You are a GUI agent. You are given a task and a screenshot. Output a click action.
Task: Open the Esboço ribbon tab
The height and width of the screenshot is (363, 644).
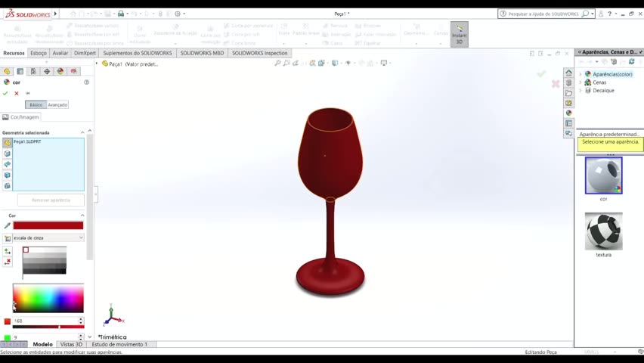tap(38, 53)
